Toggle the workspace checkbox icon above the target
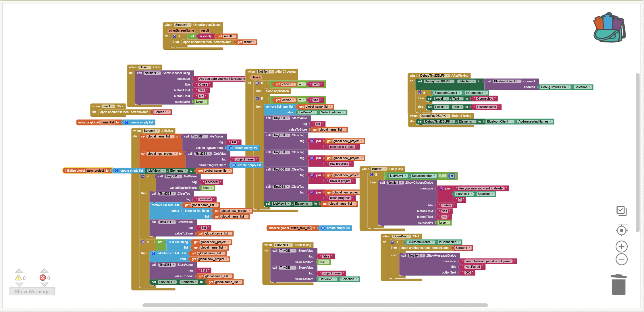Image resolution: width=644 pixels, height=312 pixels. (621, 211)
